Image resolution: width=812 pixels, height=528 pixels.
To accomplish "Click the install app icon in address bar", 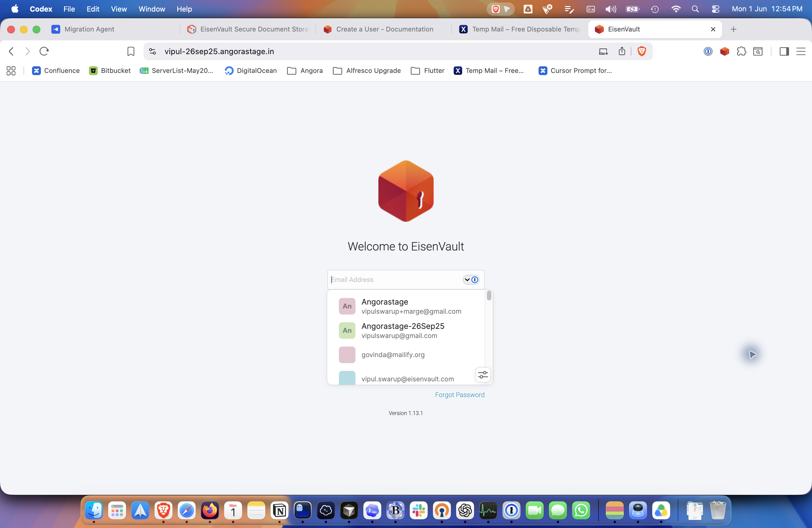I will pyautogui.click(x=603, y=51).
